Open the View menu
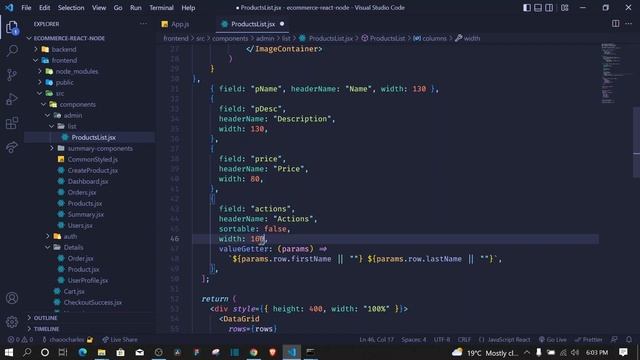This screenshot has width=640, height=360. (x=99, y=8)
